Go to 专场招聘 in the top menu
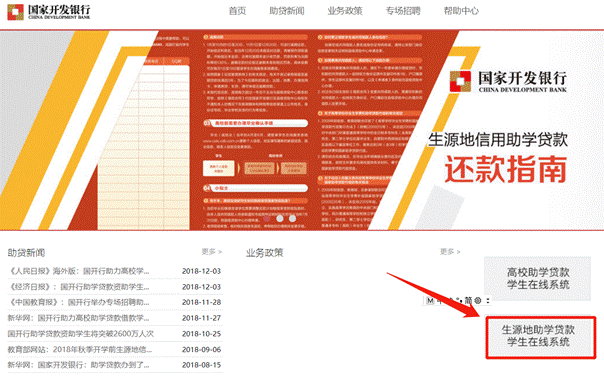Viewport: 604px width, 386px height. (403, 11)
